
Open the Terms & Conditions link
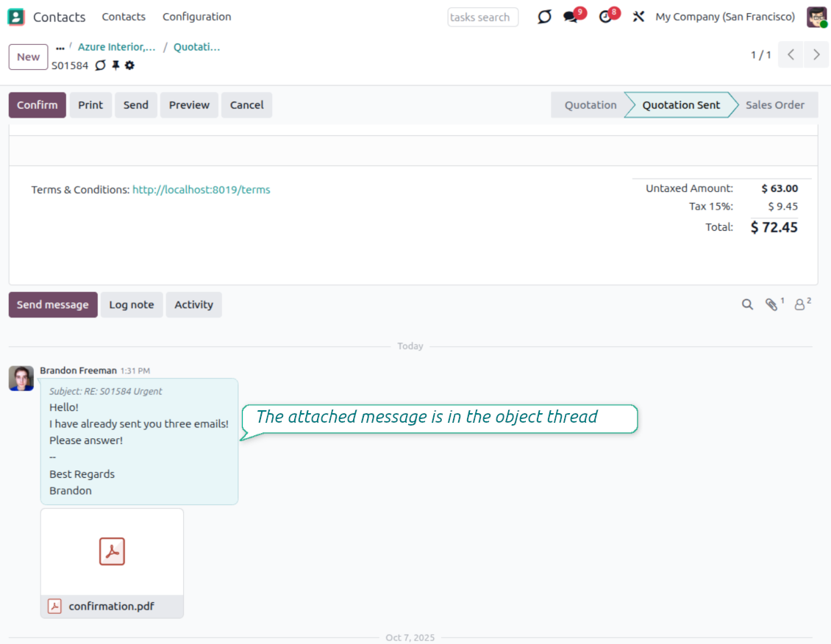coord(201,190)
